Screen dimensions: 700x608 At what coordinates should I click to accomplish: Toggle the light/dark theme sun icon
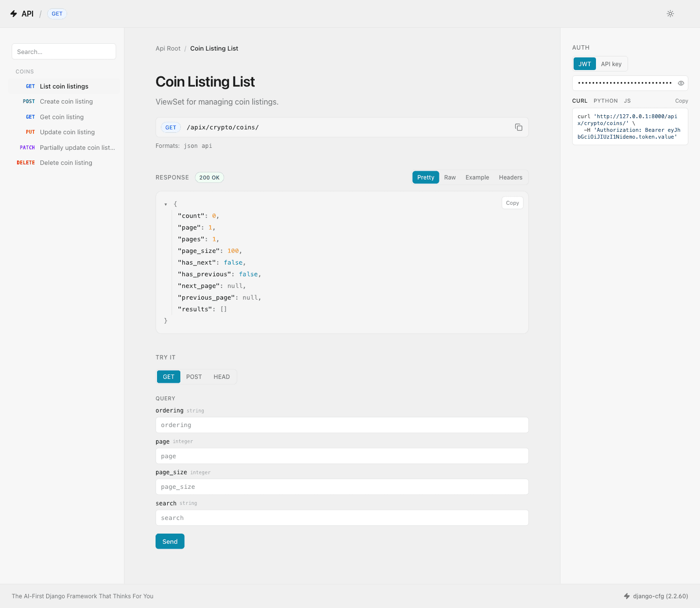tap(670, 14)
